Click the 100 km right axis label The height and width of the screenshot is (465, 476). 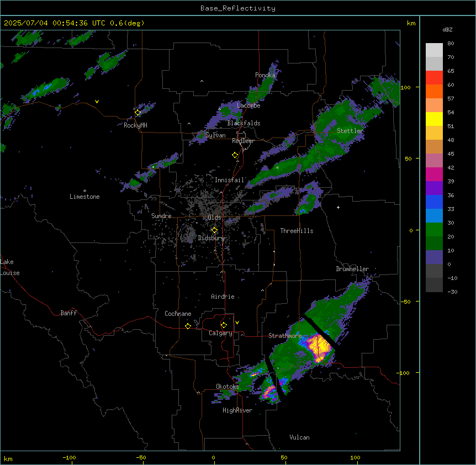coord(405,87)
